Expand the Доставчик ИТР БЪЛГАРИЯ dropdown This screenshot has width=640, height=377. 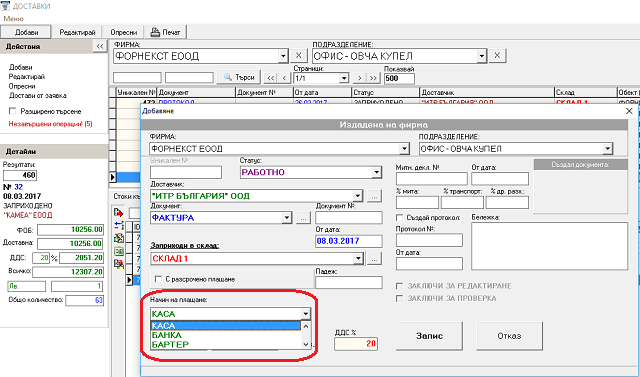pyautogui.click(x=358, y=196)
